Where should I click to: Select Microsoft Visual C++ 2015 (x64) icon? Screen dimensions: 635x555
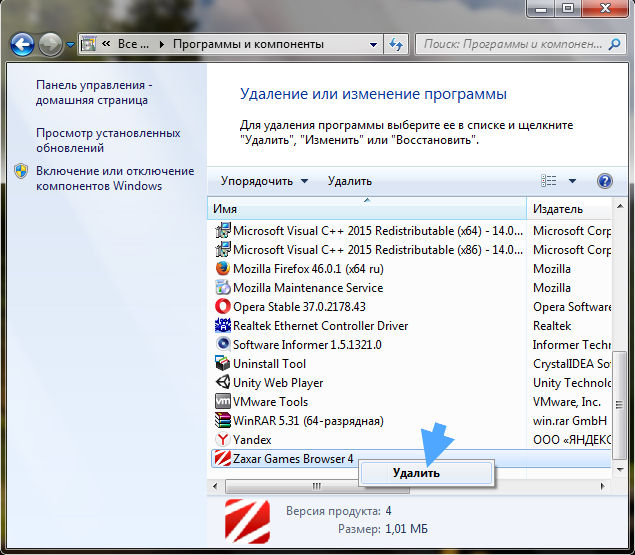tap(223, 231)
